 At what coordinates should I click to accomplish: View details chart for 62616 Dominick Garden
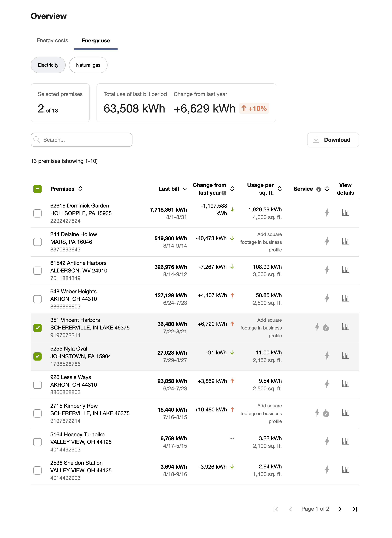(x=345, y=213)
